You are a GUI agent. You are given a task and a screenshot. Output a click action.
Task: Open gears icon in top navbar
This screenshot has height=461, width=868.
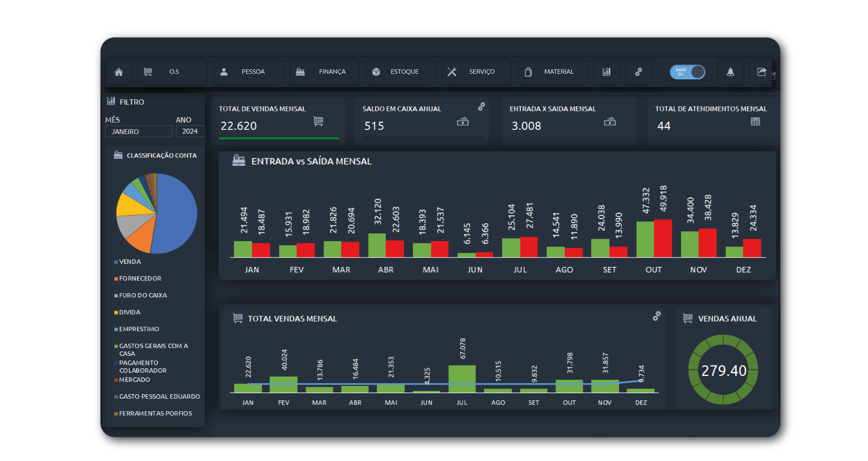pyautogui.click(x=638, y=72)
